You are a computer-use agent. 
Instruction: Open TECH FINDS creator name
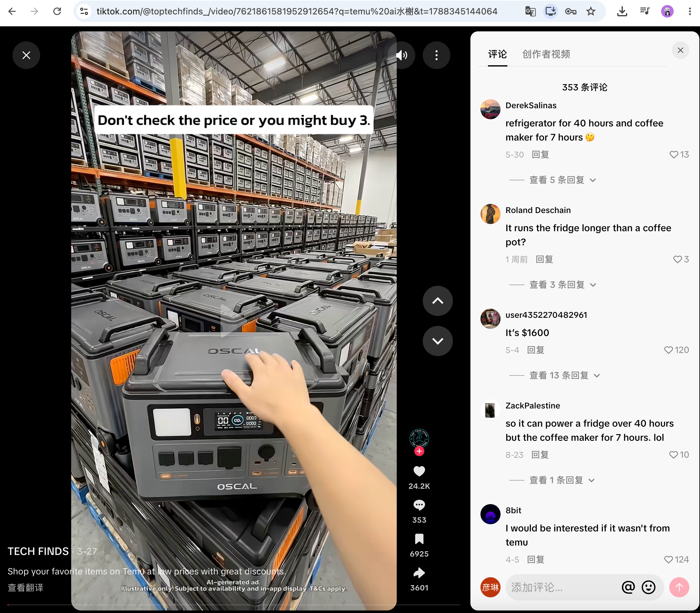coord(38,551)
